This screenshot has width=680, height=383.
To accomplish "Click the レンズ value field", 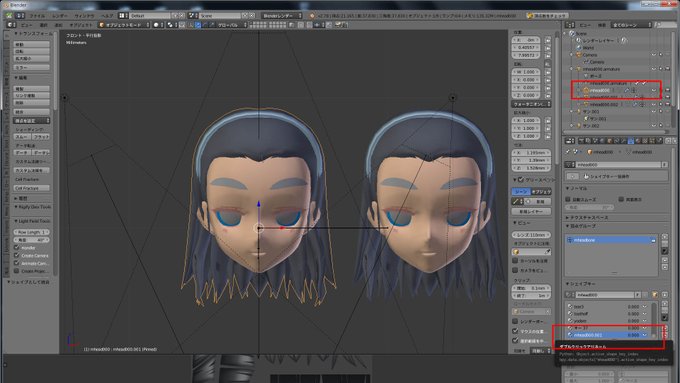I will click(531, 235).
